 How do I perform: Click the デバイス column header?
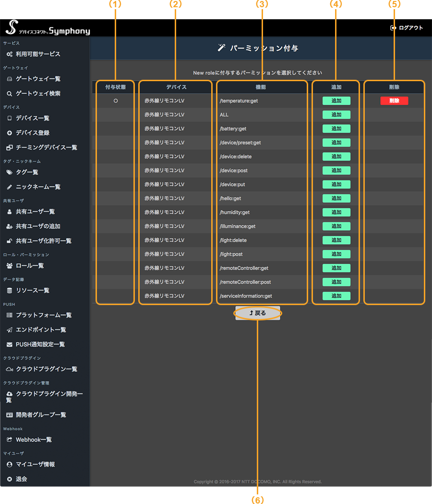pyautogui.click(x=176, y=87)
